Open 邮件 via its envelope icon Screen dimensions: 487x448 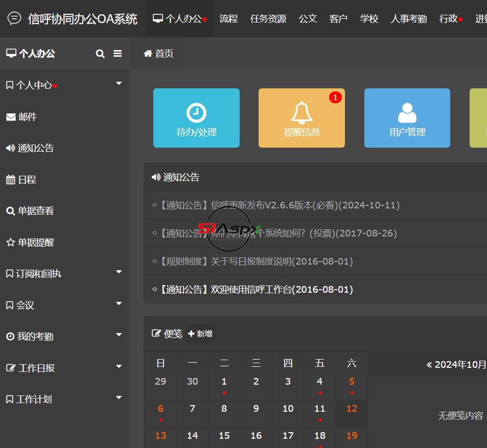pos(11,116)
